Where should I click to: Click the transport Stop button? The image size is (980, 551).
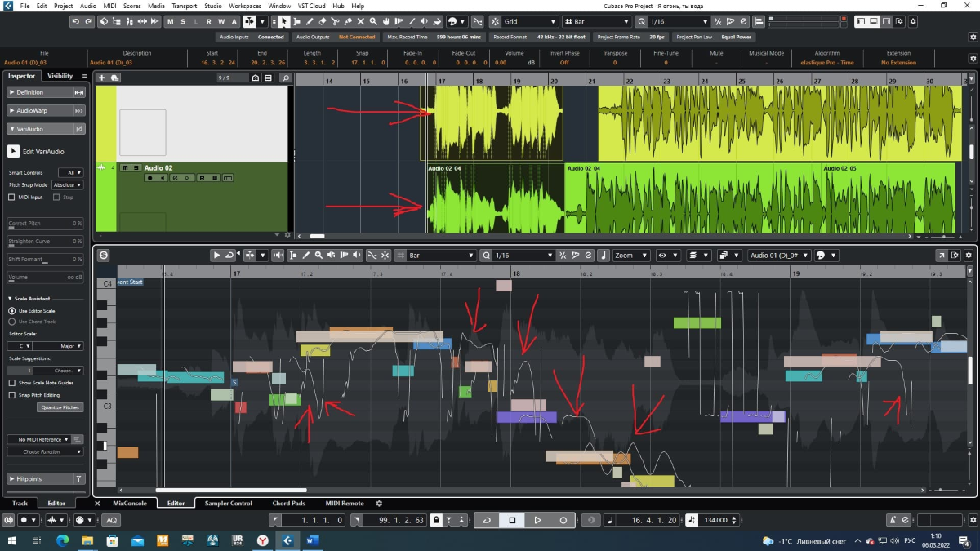[512, 520]
